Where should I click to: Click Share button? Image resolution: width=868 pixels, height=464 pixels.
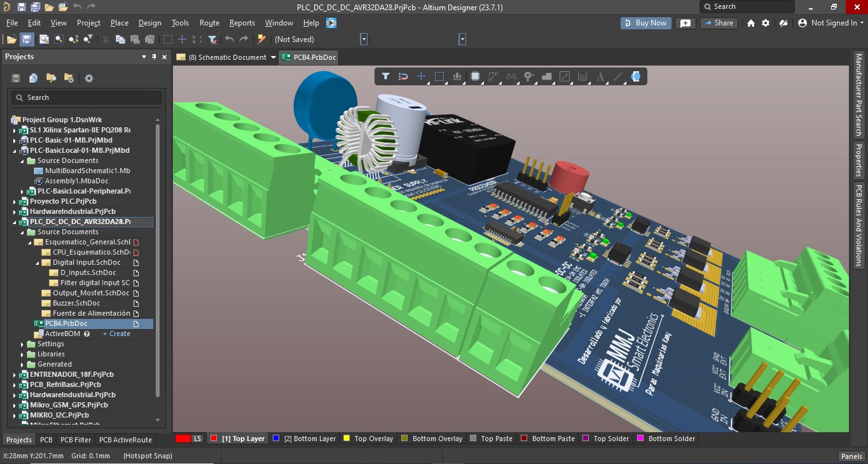click(718, 23)
